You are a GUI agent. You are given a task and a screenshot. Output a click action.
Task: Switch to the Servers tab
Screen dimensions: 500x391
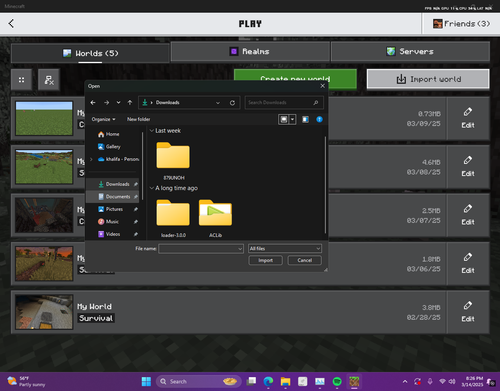(410, 51)
